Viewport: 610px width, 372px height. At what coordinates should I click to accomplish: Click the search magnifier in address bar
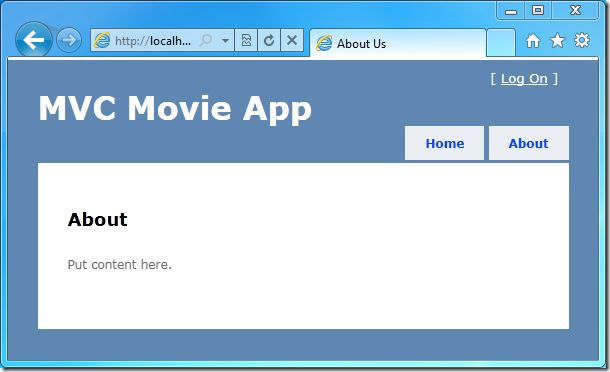(206, 40)
